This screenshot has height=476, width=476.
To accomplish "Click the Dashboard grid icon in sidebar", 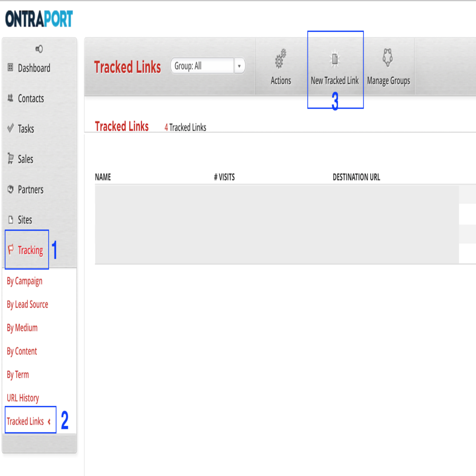I will [x=11, y=68].
